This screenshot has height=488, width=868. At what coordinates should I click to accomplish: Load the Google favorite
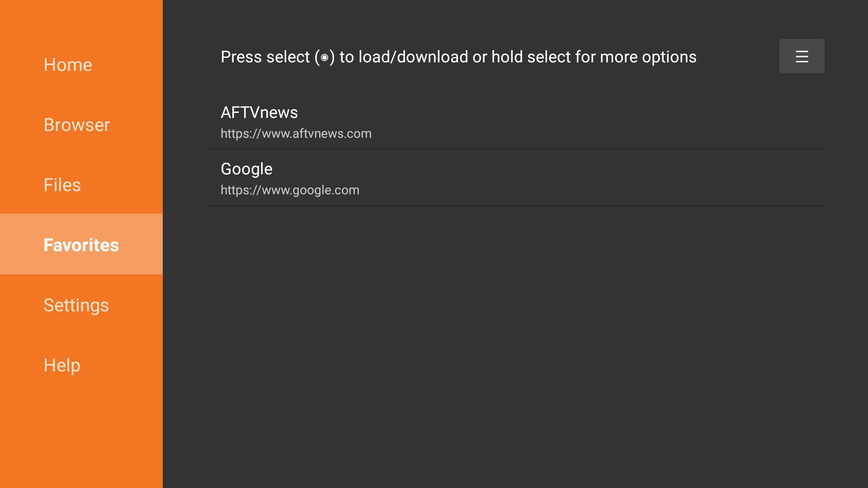(515, 178)
